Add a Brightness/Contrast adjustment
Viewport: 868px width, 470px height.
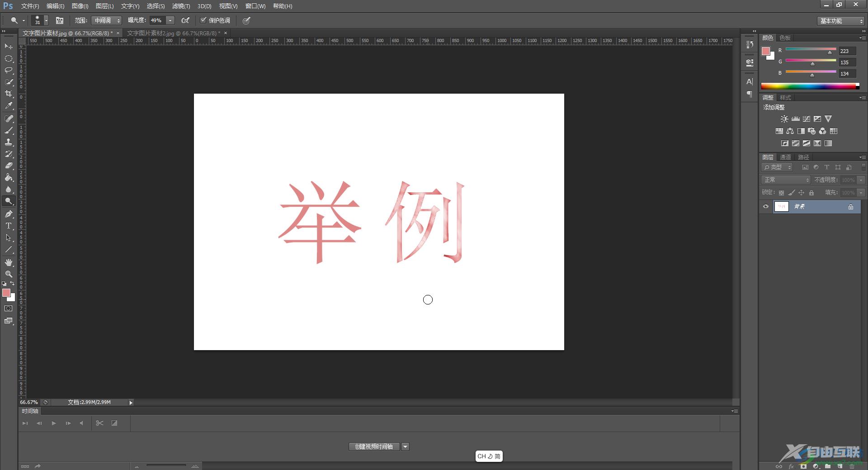pyautogui.click(x=784, y=119)
